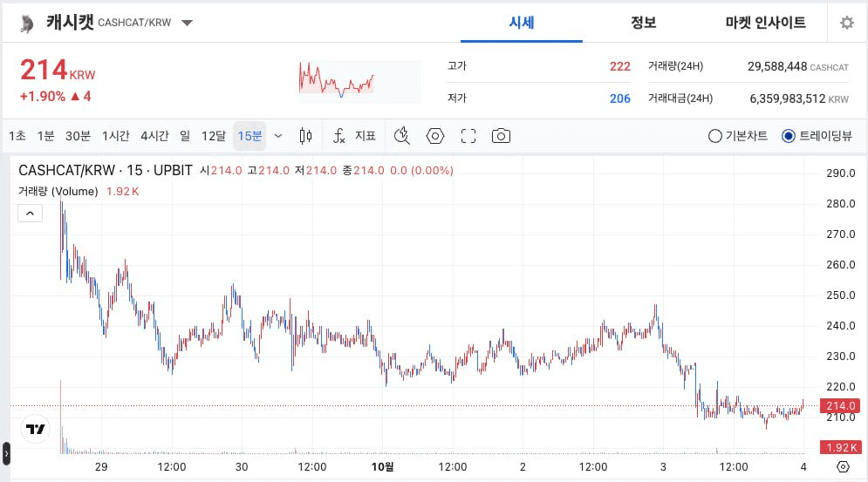The image size is (868, 482).
Task: Select the active 15분 interval
Action: pyautogui.click(x=249, y=136)
